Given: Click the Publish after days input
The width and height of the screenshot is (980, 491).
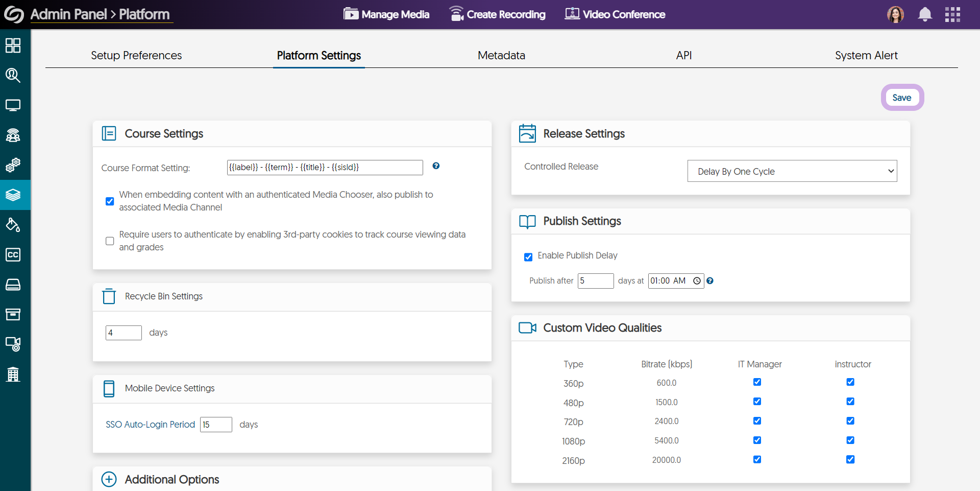Looking at the screenshot, I should (596, 281).
